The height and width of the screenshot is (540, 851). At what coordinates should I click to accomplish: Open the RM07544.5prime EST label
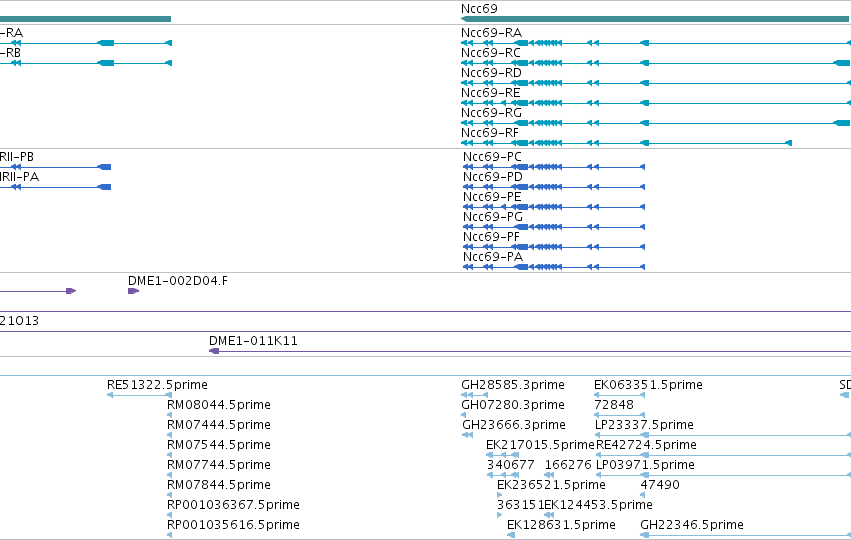click(219, 446)
